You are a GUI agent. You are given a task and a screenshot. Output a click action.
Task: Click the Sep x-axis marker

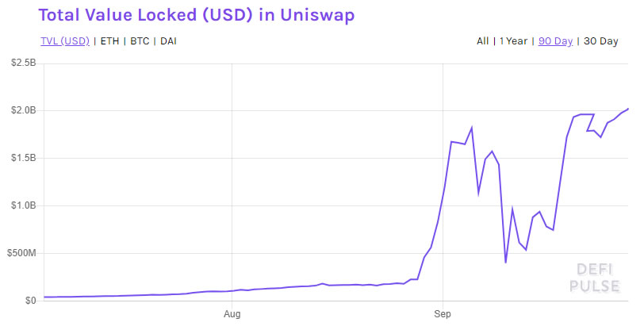(443, 314)
